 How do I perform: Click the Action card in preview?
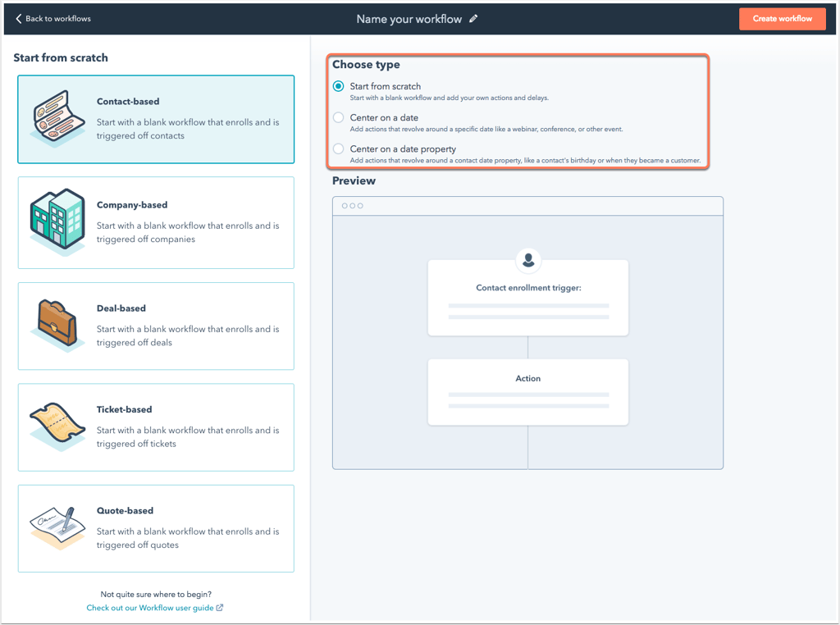tap(528, 392)
